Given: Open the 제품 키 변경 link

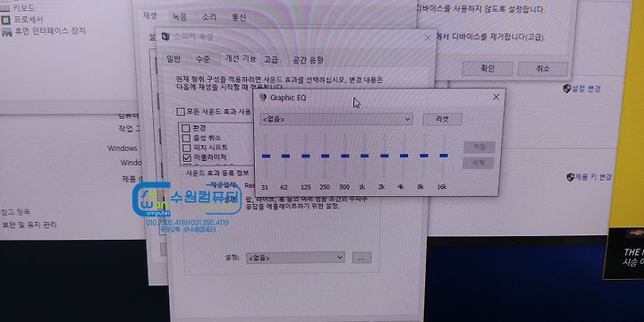Looking at the screenshot, I should tap(593, 177).
